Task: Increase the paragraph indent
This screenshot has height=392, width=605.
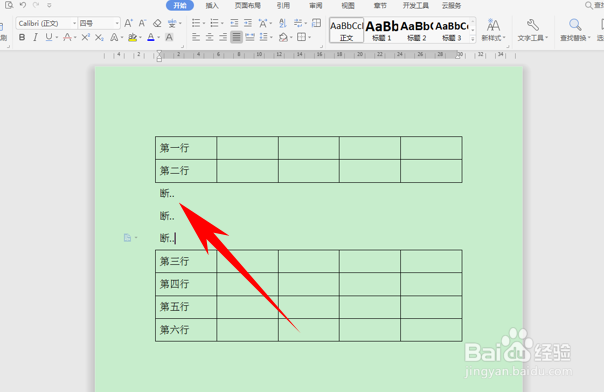Action: coord(248,23)
